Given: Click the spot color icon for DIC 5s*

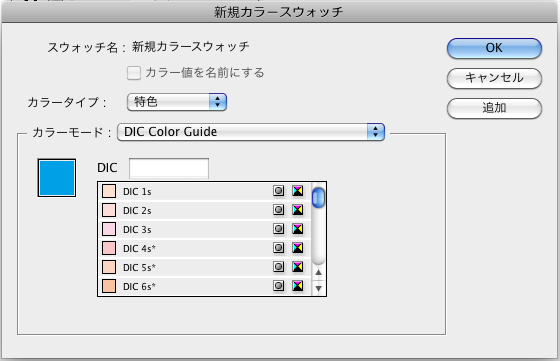Looking at the screenshot, I should tap(279, 266).
